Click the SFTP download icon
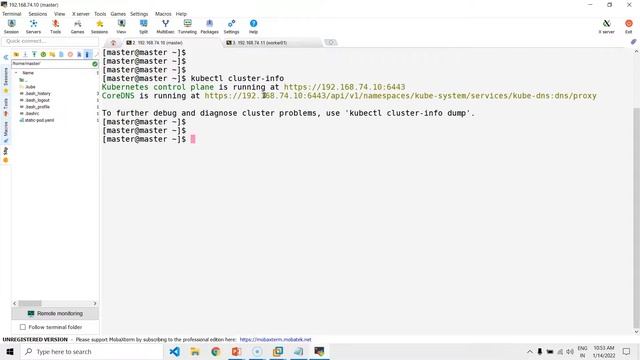 [25, 54]
